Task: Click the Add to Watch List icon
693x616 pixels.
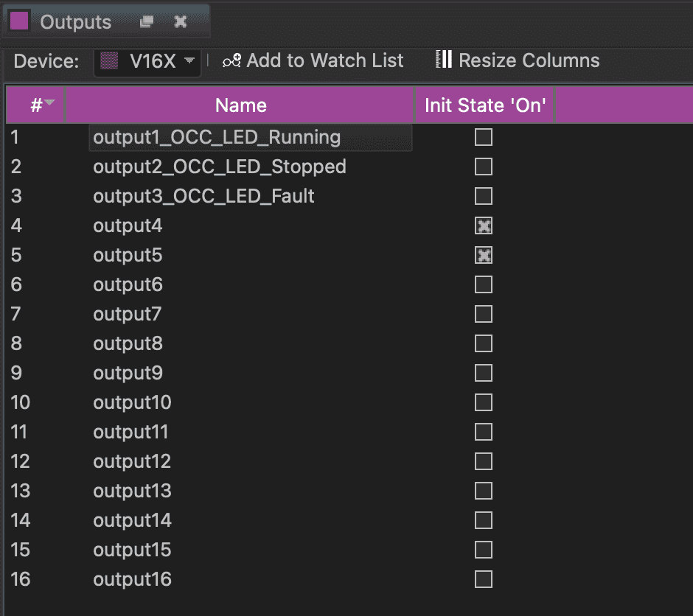Action: [x=232, y=60]
